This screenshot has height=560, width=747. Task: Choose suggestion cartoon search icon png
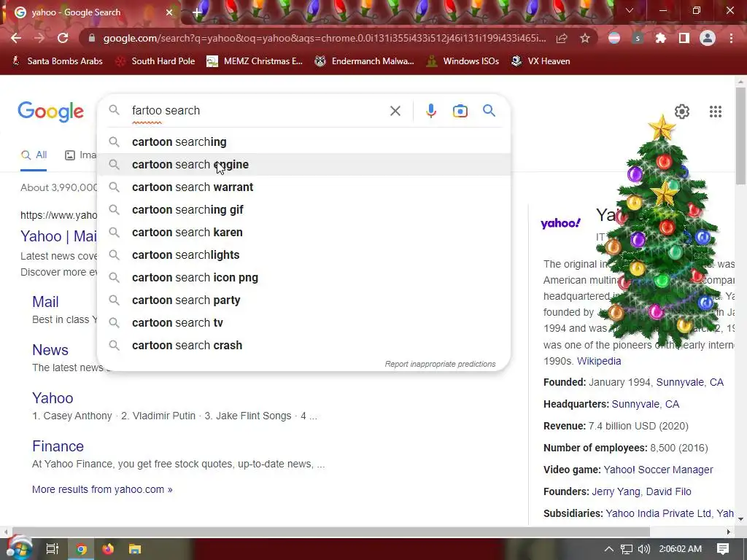click(x=303, y=278)
